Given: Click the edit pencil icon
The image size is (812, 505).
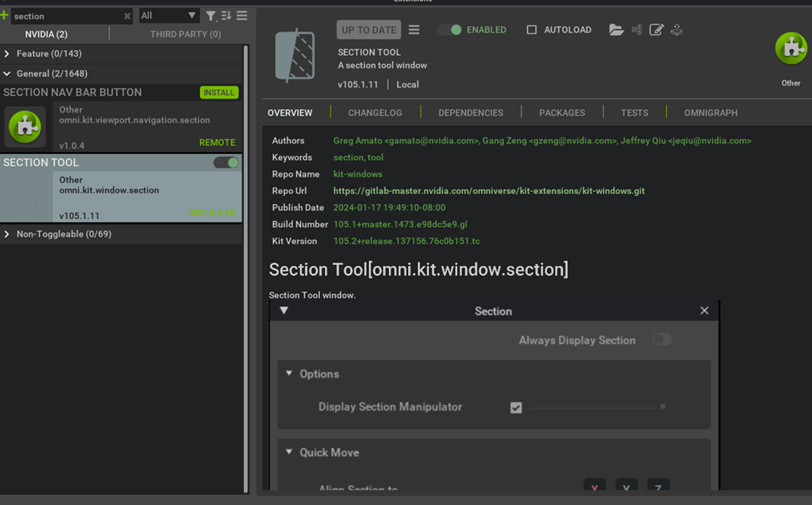Looking at the screenshot, I should coord(656,30).
